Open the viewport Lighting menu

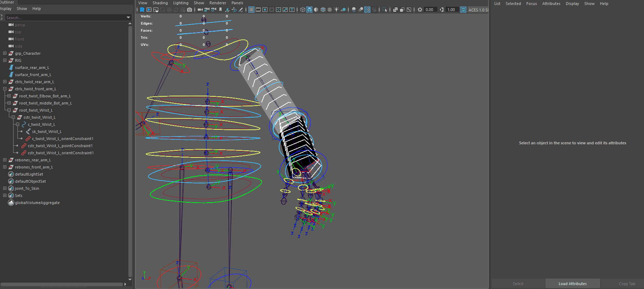click(181, 3)
